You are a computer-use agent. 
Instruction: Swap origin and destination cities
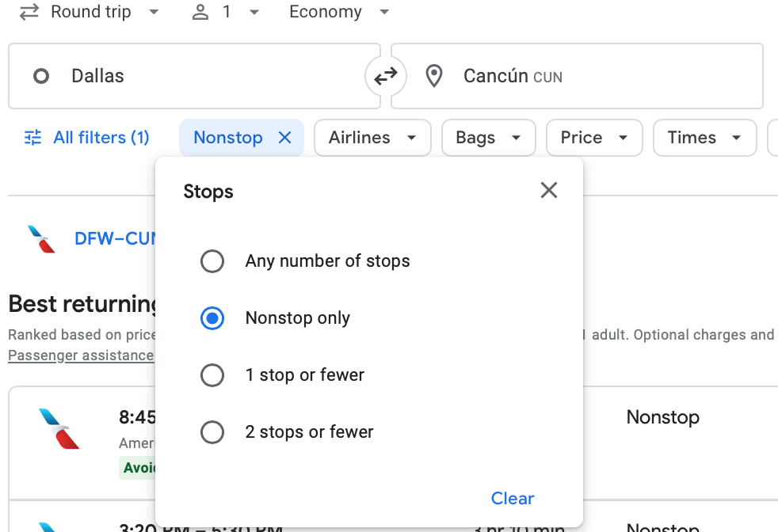386,77
